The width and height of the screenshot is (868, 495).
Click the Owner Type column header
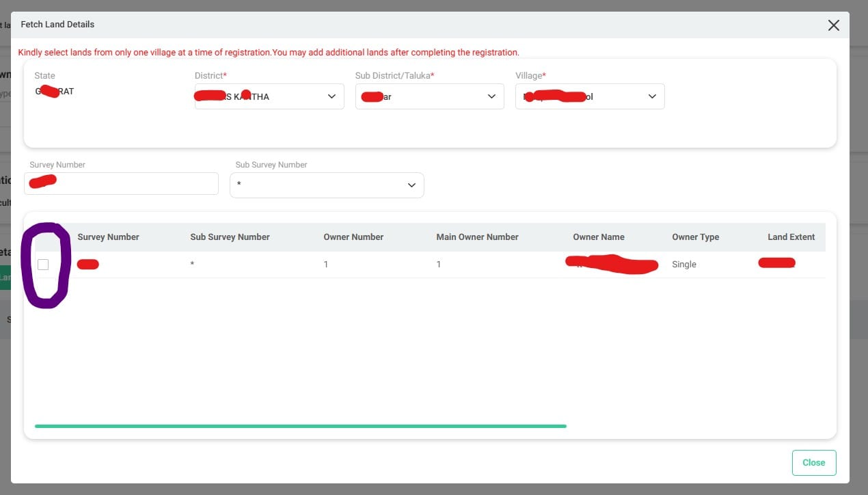click(x=695, y=237)
